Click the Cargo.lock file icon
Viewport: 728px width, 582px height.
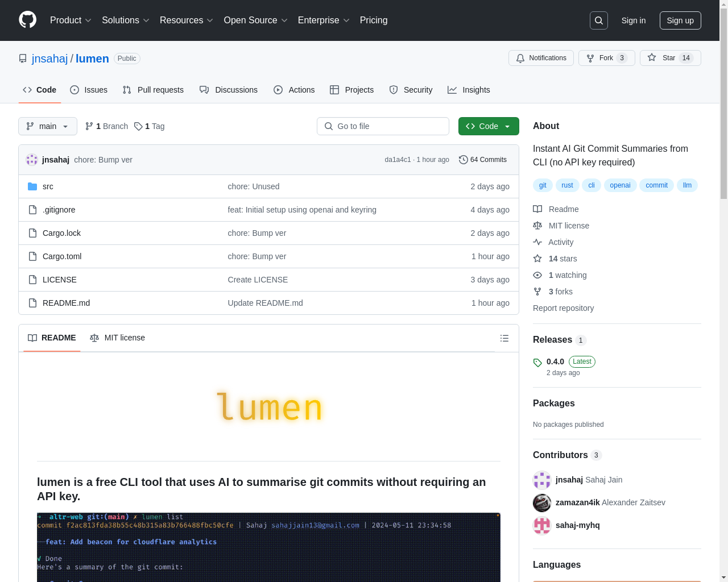[32, 233]
